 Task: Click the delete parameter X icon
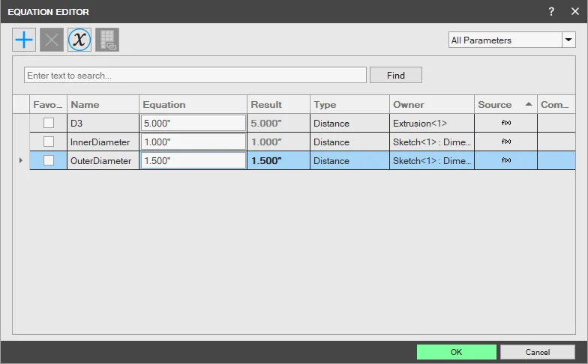point(52,40)
